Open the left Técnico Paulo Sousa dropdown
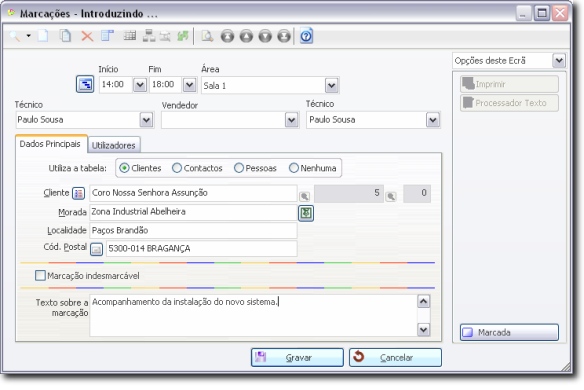Viewport: 584px width, 390px height. [146, 120]
